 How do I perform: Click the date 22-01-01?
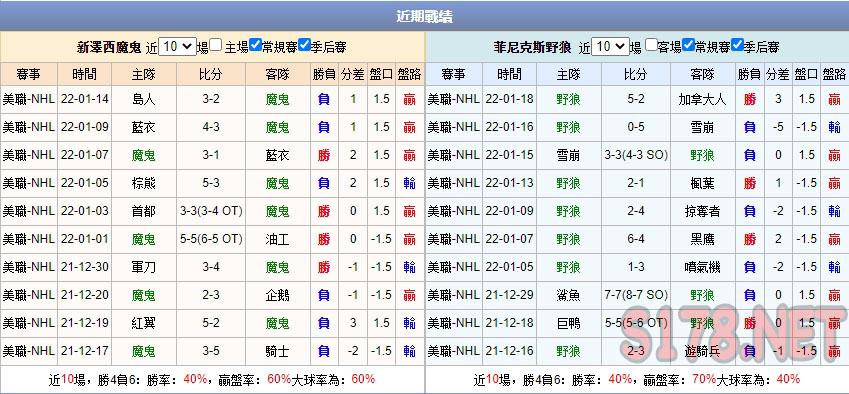click(x=84, y=239)
